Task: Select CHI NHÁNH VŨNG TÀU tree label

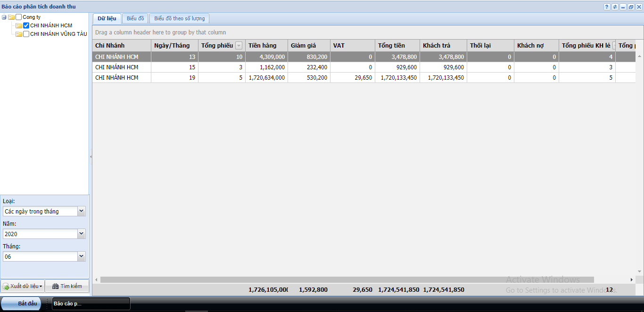Action: click(x=58, y=34)
